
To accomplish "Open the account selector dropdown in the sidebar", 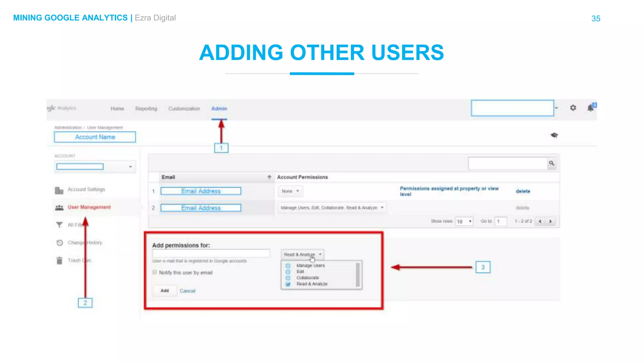I will click(x=96, y=167).
